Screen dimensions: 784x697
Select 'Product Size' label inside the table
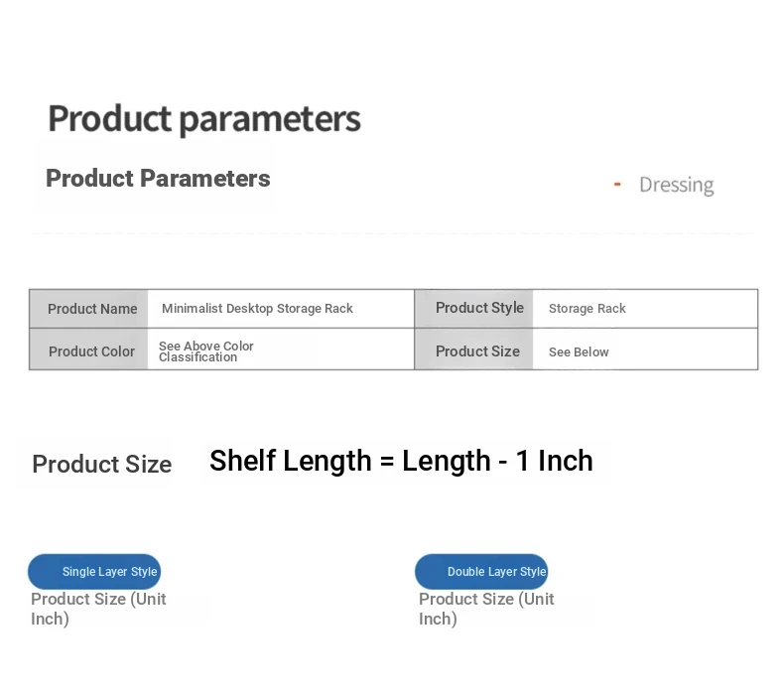pyautogui.click(x=477, y=351)
